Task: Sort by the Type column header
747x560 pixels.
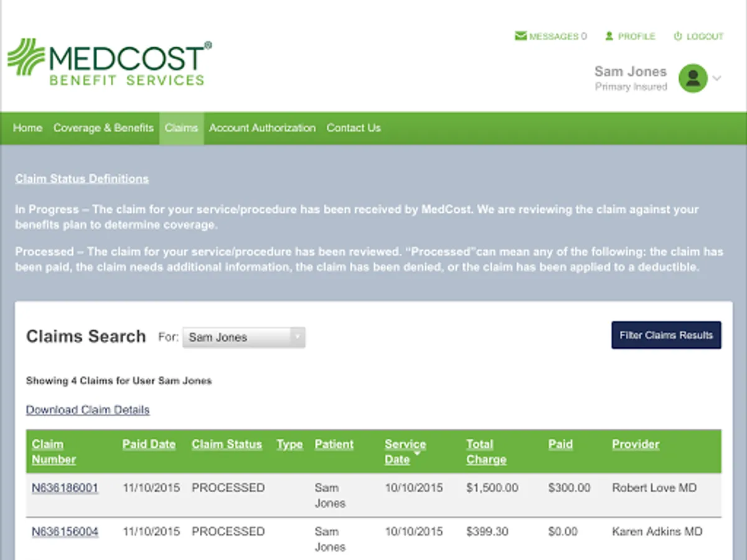Action: (289, 444)
